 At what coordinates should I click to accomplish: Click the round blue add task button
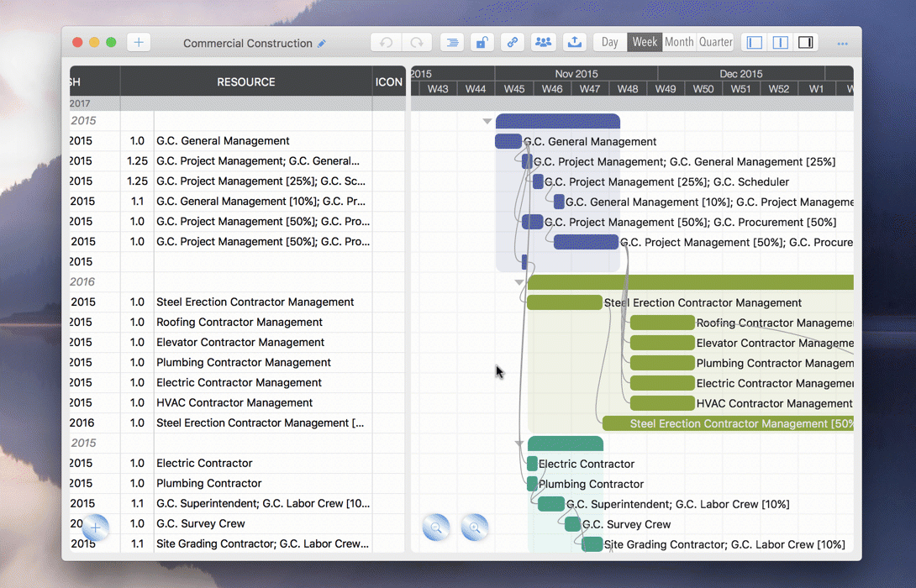click(x=95, y=528)
